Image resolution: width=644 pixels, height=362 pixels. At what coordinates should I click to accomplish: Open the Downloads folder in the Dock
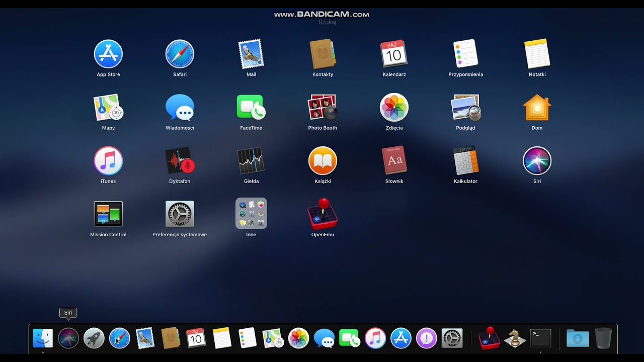(578, 338)
